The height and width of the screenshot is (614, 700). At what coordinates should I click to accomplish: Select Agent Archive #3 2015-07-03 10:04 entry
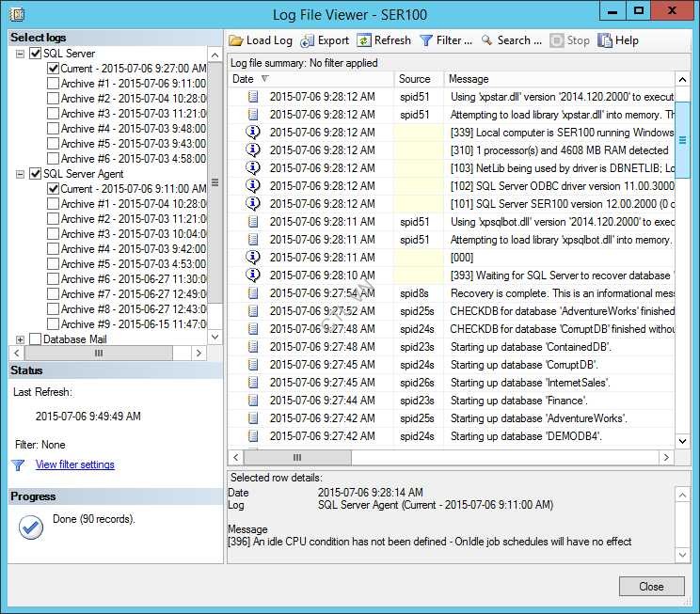tap(134, 234)
